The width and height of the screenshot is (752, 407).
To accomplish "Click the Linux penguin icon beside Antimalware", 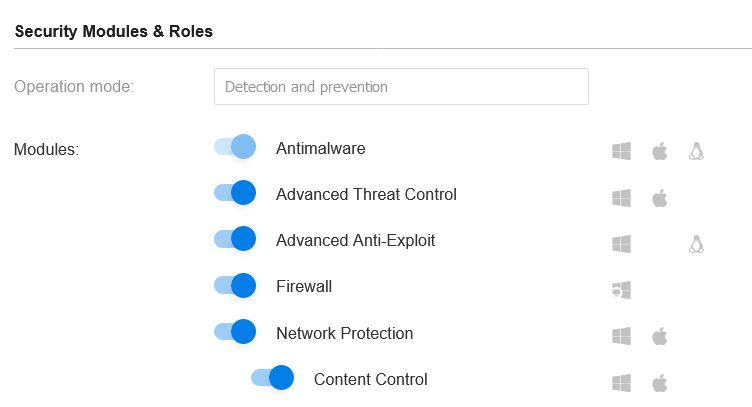I will 696,151.
